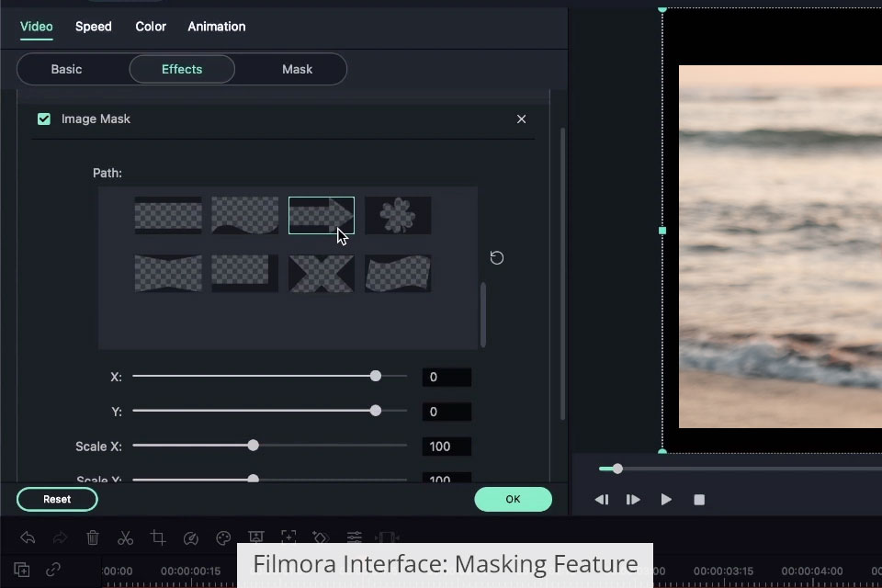Click the link chain icon in timeline

(x=53, y=570)
